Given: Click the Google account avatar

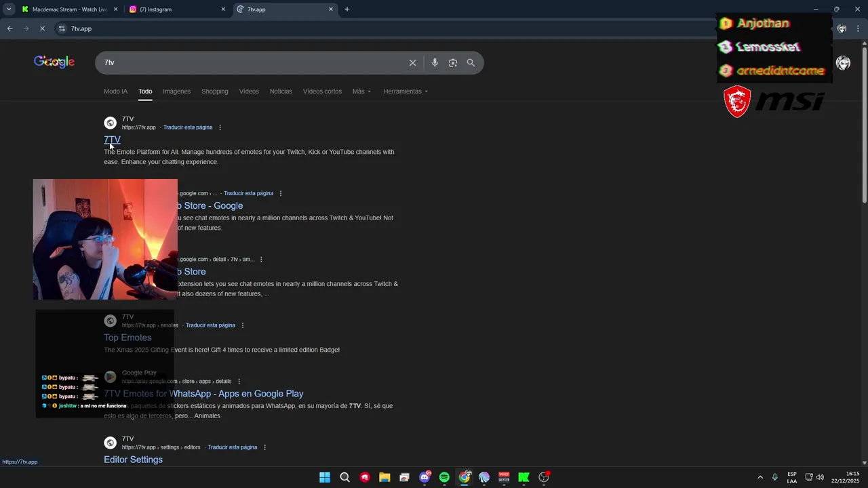Looking at the screenshot, I should point(843,63).
